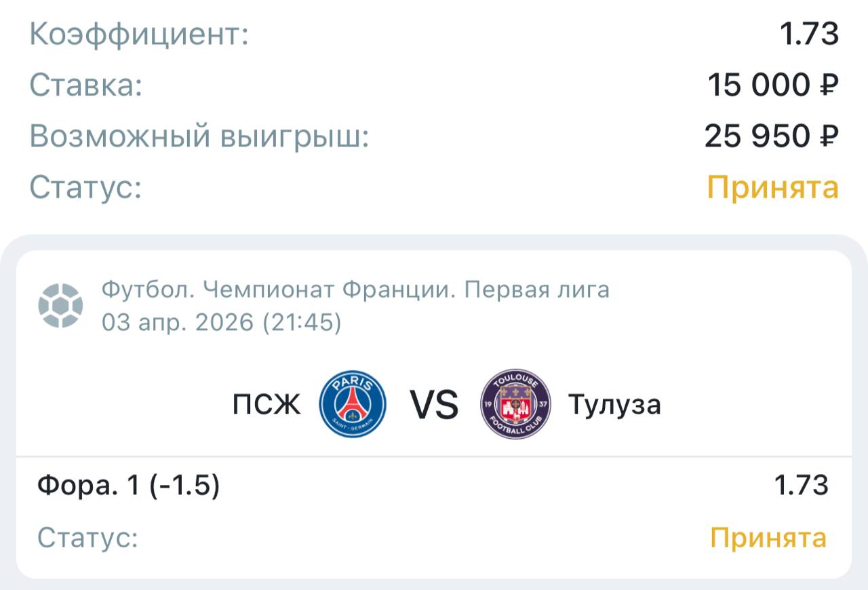Tap the 15 000 ₽ stake amount

coord(772,85)
